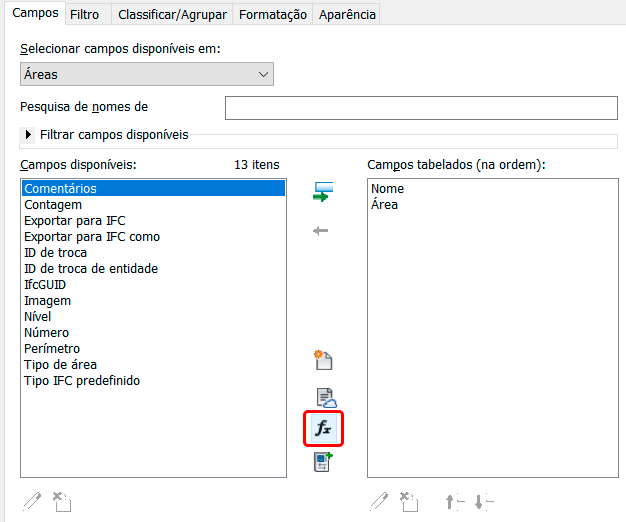Select Número in available fields

pos(153,332)
